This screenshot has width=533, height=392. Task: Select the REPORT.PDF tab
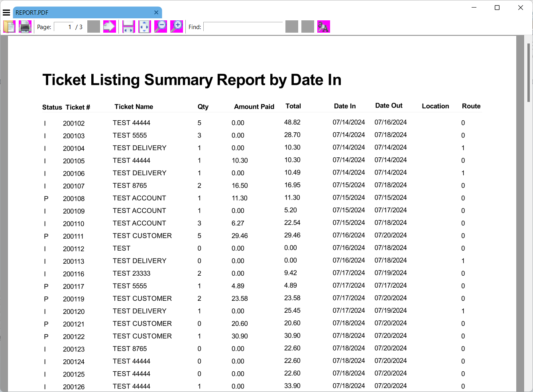pyautogui.click(x=87, y=12)
